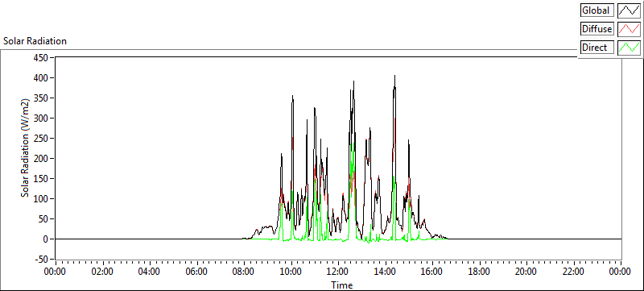Select the Diffuse legend label
The width and height of the screenshot is (644, 291).
pos(597,29)
